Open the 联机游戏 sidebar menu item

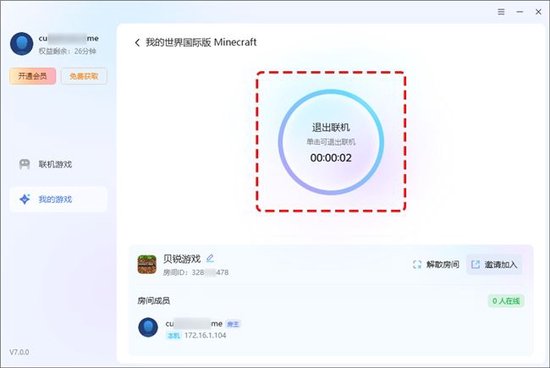click(58, 164)
